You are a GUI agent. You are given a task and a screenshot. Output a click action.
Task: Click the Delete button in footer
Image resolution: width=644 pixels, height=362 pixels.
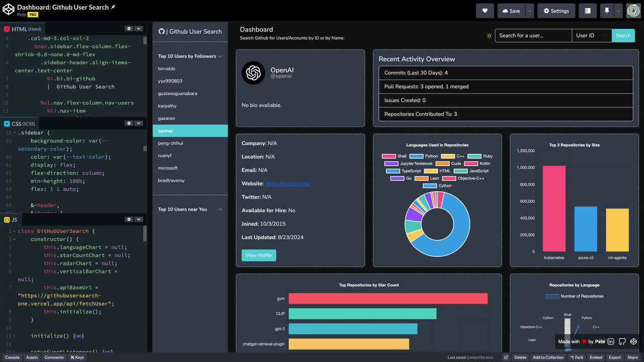coord(520,357)
